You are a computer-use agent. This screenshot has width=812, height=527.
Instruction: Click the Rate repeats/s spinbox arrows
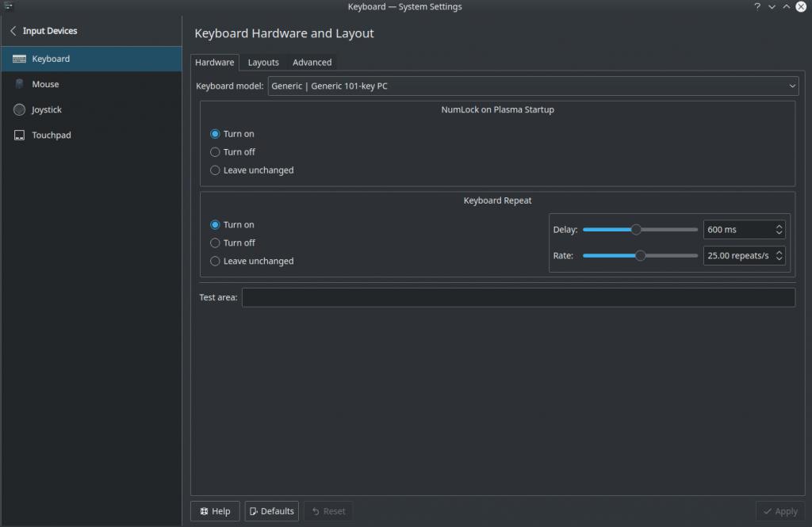pos(779,256)
